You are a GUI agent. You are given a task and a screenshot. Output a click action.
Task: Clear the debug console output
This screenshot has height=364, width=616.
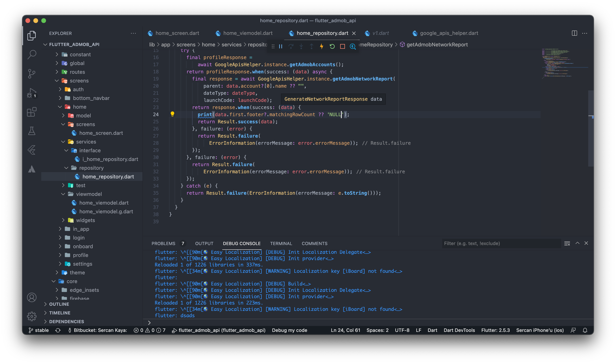567,243
